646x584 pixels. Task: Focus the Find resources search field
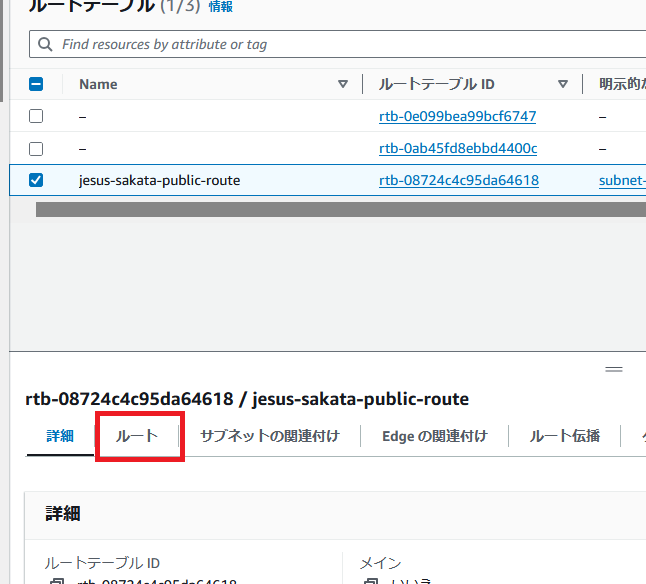pos(338,44)
